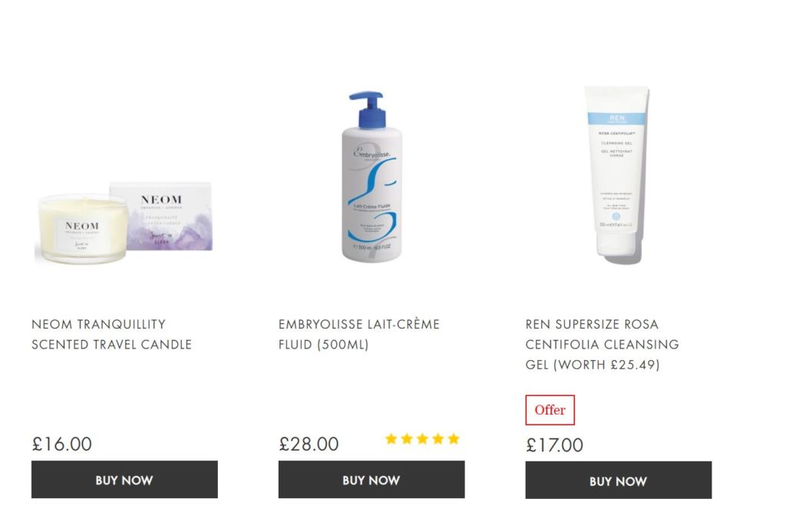Click the five-star rating for Embryolisse
The image size is (786, 532).
click(x=422, y=439)
